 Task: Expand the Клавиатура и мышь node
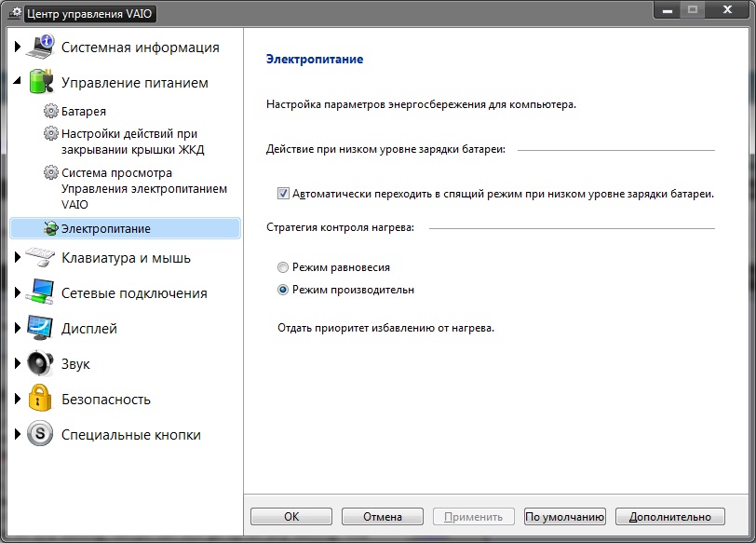[18, 257]
